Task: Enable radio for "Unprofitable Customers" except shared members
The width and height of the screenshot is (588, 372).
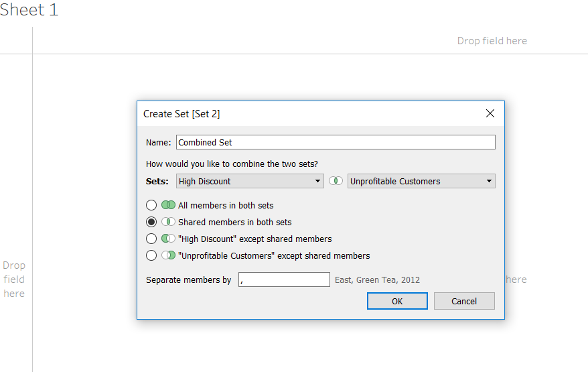Action: click(x=151, y=255)
